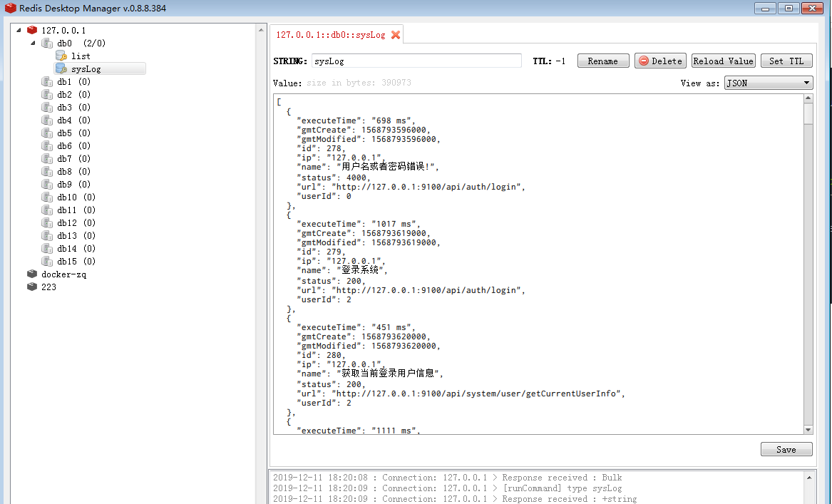This screenshot has width=832, height=504.
Task: Click the db0 database icon
Action: tap(47, 43)
